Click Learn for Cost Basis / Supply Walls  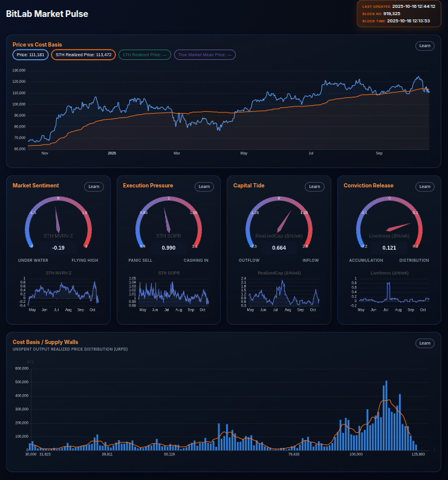[425, 344]
